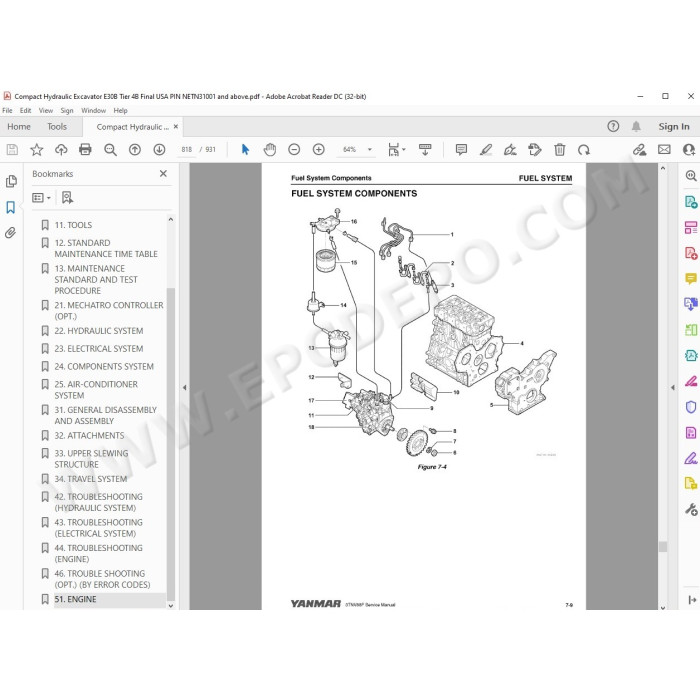
Task: Open the find text magnifier tool
Action: point(110,150)
